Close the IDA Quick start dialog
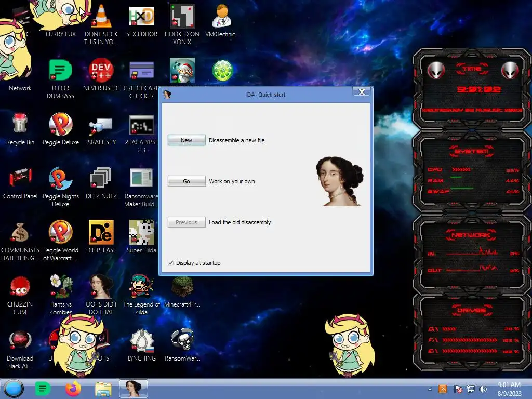 pos(362,91)
